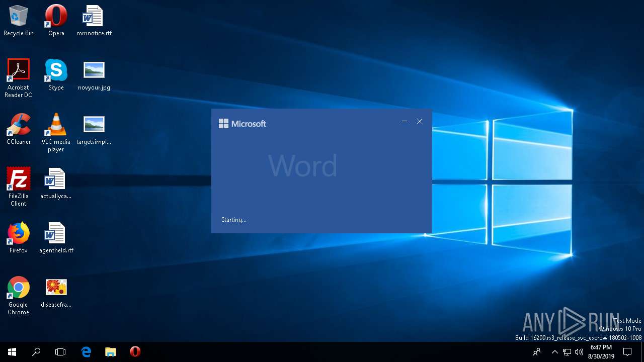The width and height of the screenshot is (644, 362).
Task: Select the diseasefra... image file
Action: click(x=56, y=292)
